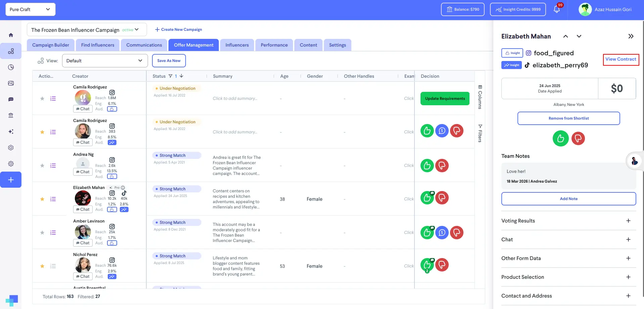644x309 pixels.
Task: Open the home icon in left sidebar
Action: coord(11,35)
